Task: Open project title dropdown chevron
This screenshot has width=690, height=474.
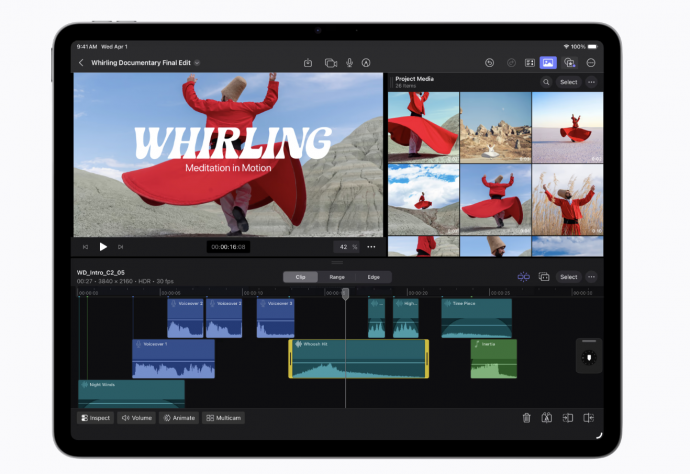Action: pyautogui.click(x=197, y=63)
